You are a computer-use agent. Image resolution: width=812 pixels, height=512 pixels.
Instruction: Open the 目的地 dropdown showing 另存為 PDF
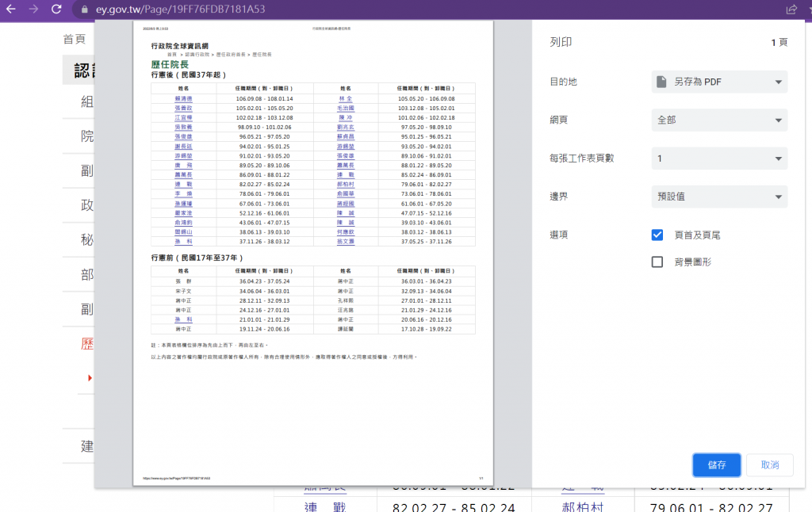coord(719,82)
